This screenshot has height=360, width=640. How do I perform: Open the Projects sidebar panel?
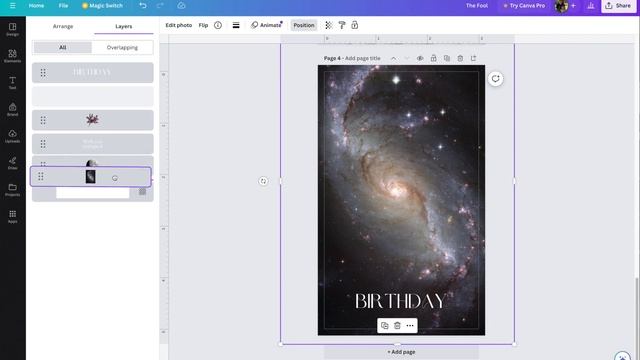pyautogui.click(x=13, y=190)
